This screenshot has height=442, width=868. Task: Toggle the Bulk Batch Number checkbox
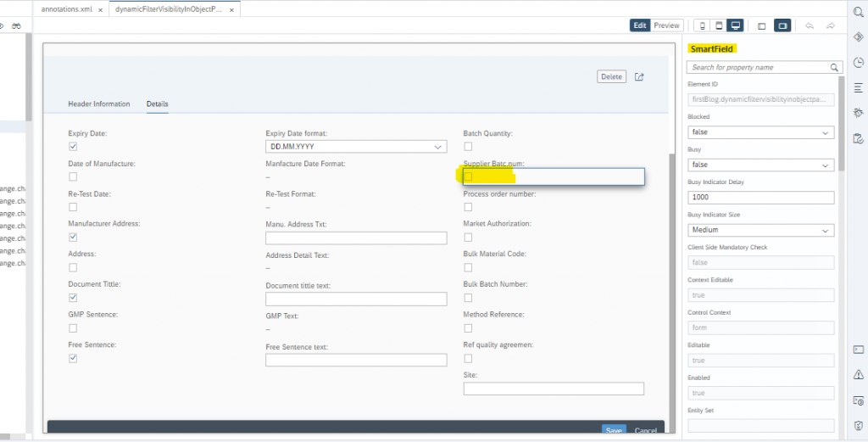(468, 298)
